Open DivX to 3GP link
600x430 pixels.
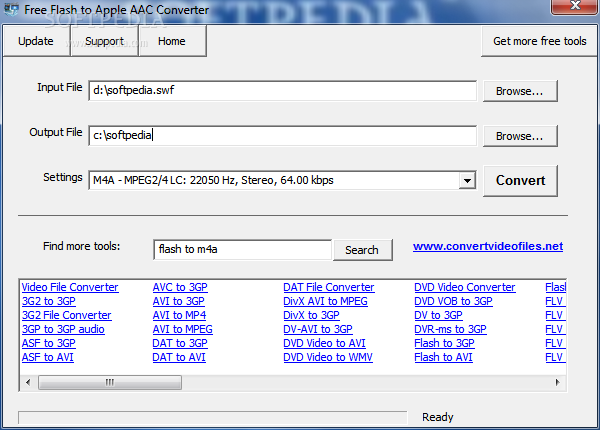click(311, 315)
